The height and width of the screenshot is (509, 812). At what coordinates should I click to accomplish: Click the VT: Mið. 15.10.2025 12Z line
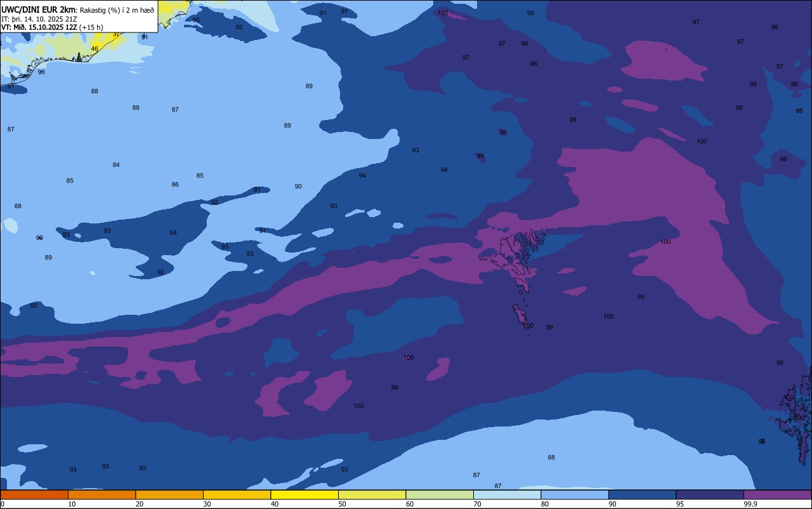coord(52,27)
